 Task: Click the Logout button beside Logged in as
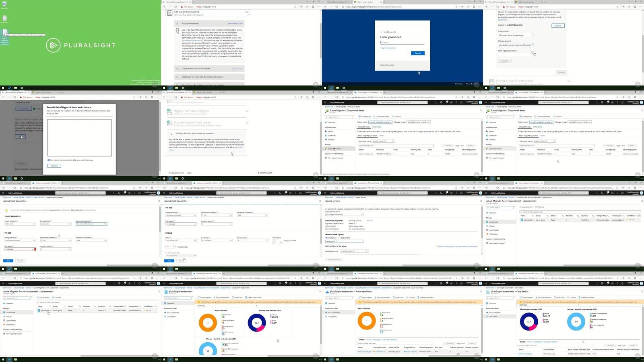click(x=558, y=25)
